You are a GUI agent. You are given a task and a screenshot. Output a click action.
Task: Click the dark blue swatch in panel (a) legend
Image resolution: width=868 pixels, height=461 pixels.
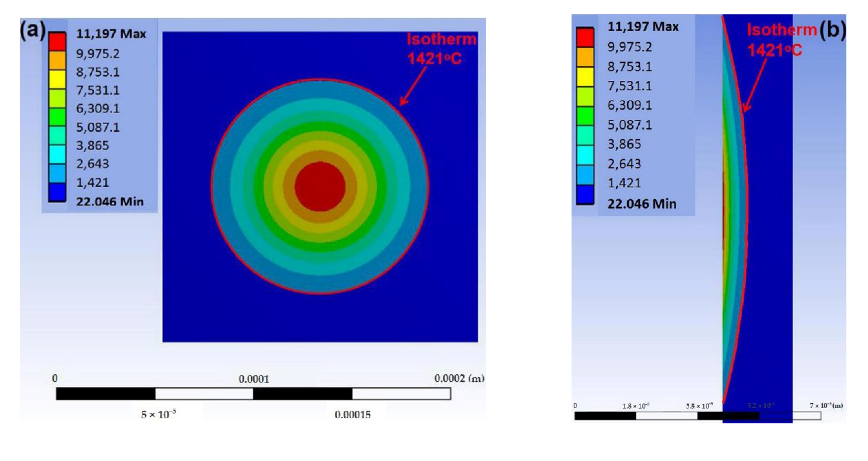tap(57, 192)
